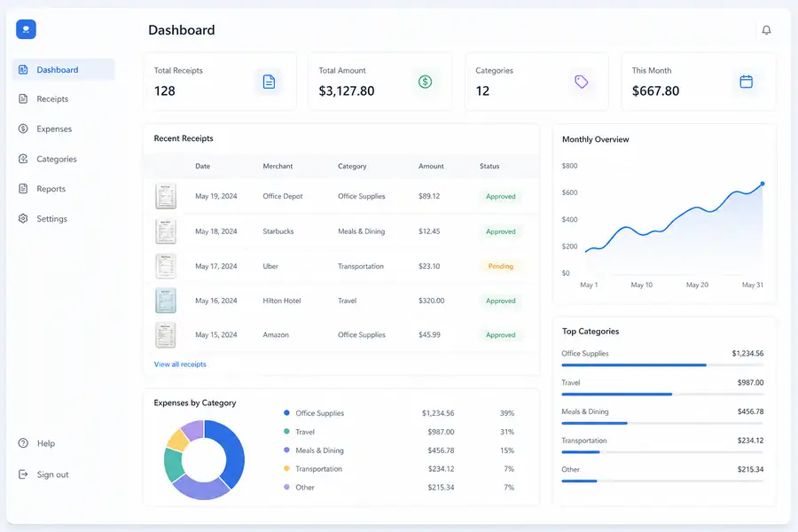Click the Total Receipts document icon

[x=269, y=82]
